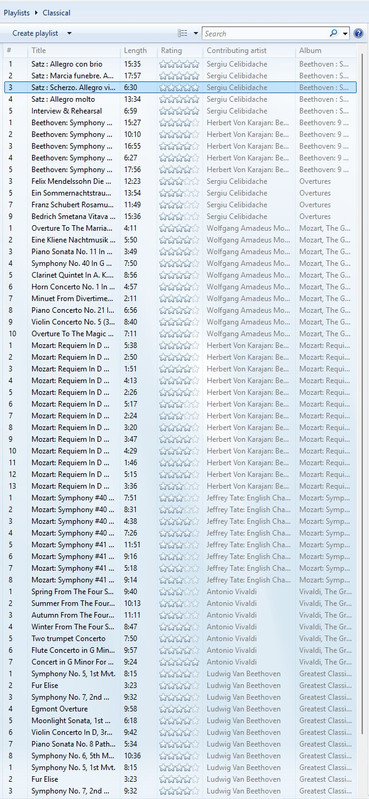Select 'Felix Mendelssohn Die ...' track
The width and height of the screenshot is (369, 799).
(x=180, y=181)
